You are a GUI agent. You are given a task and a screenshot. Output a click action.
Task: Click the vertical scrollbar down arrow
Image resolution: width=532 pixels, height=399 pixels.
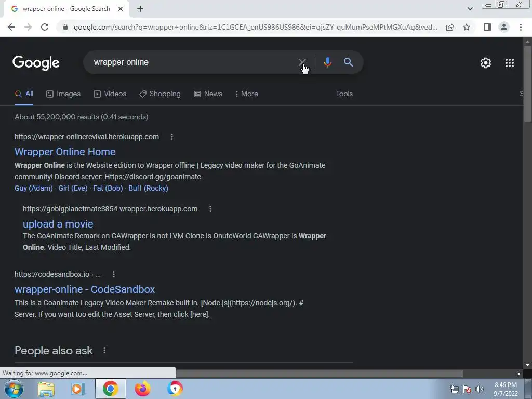[x=527, y=365]
